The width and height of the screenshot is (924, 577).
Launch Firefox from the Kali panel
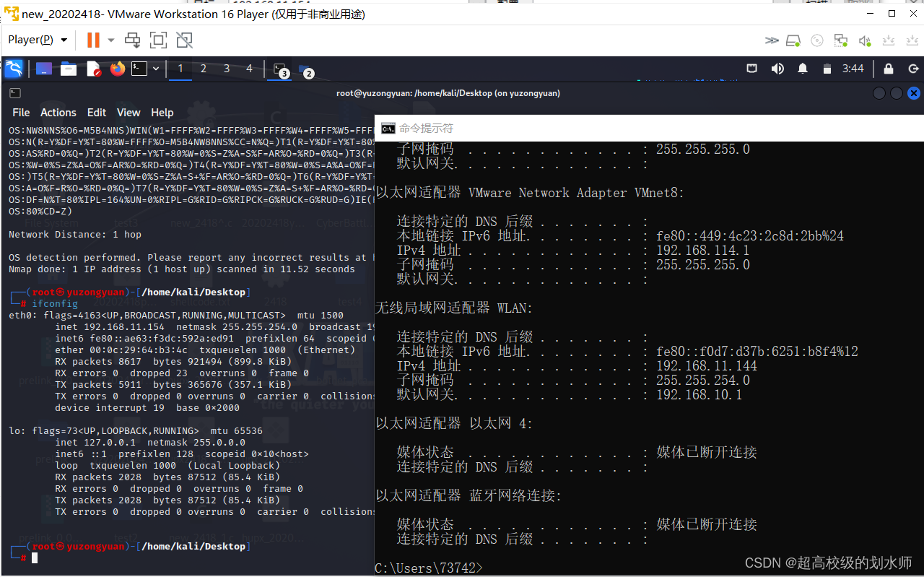(x=118, y=69)
